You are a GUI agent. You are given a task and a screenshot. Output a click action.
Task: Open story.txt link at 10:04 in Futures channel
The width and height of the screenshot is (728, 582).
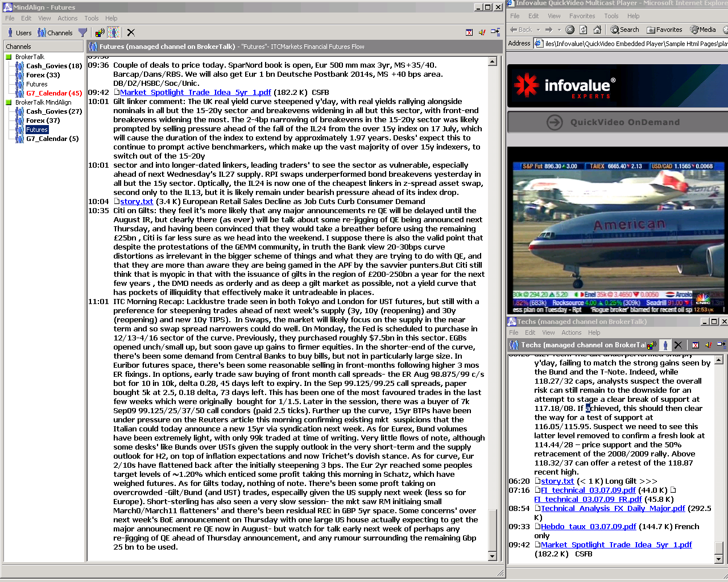click(136, 201)
